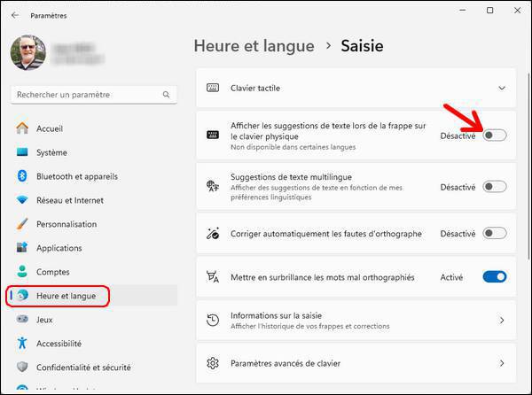Open Réseau et Internet settings

[x=94, y=200]
